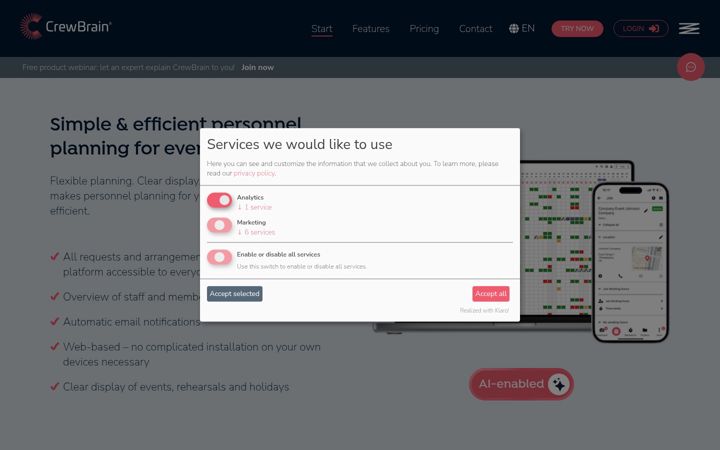Click Accept selected button

coord(235,294)
